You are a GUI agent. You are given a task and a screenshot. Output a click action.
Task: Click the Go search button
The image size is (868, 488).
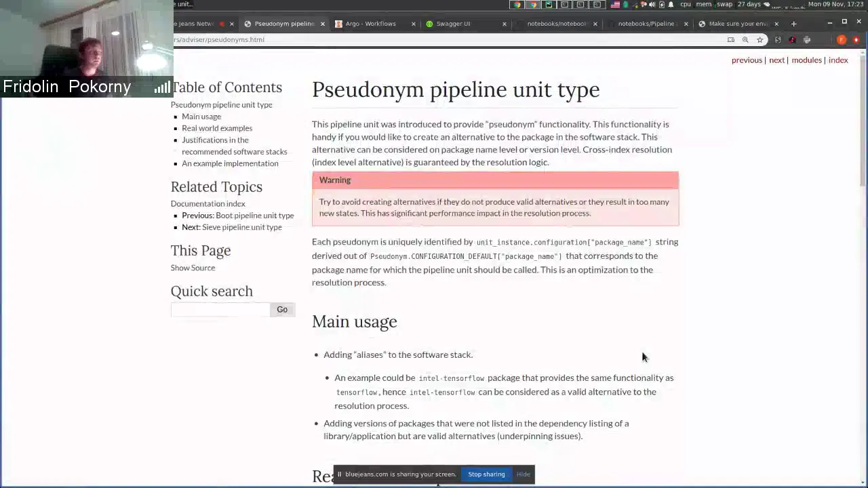pyautogui.click(x=282, y=310)
